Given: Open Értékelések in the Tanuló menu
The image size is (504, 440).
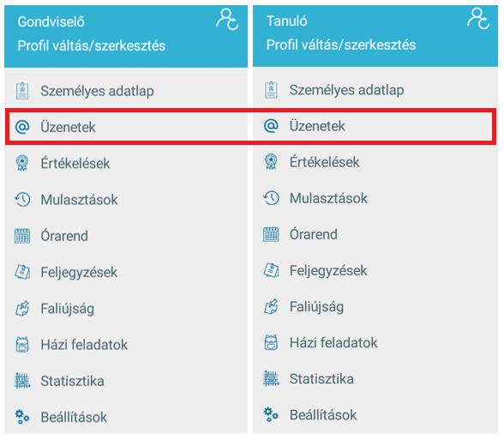Looking at the screenshot, I should click(x=375, y=162).
